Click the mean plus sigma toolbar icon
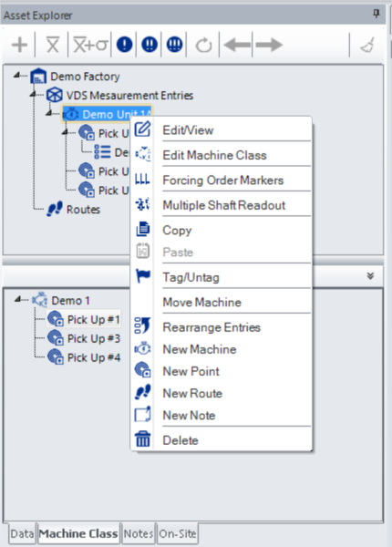Image resolution: width=392 pixels, height=547 pixels. click(x=90, y=45)
